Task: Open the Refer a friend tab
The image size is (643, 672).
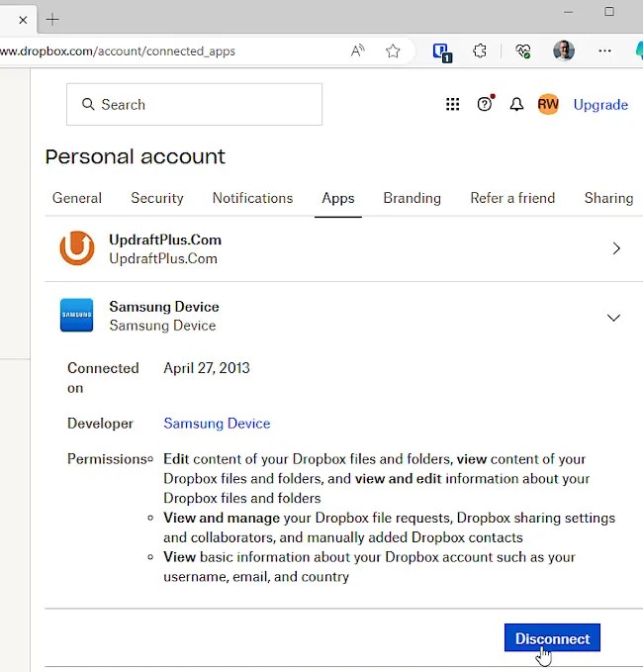Action: pyautogui.click(x=512, y=198)
